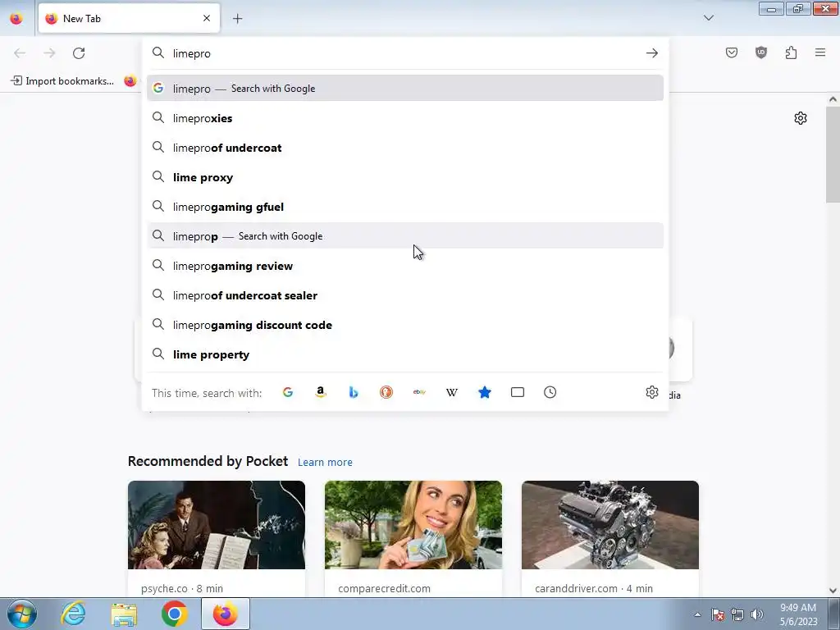The image size is (840, 630).
Task: Open the Firefox hamburger application menu
Action: pyautogui.click(x=820, y=52)
